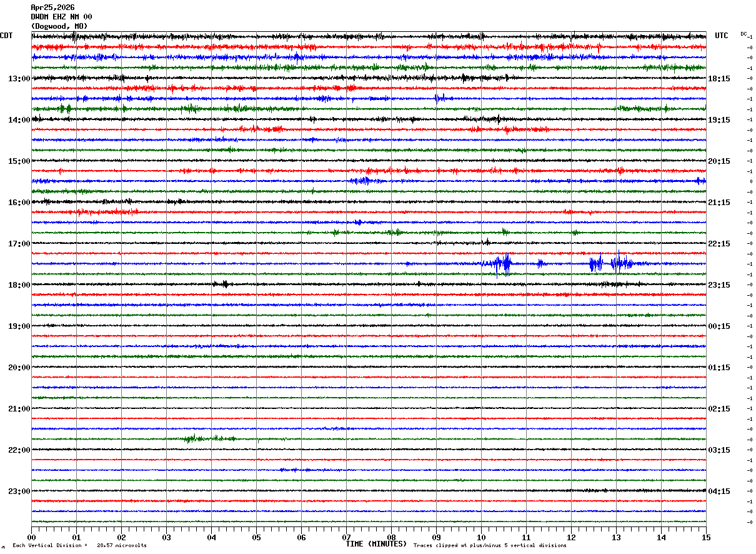
Task: Click the "CDT" timezone label
Action: click(6, 36)
